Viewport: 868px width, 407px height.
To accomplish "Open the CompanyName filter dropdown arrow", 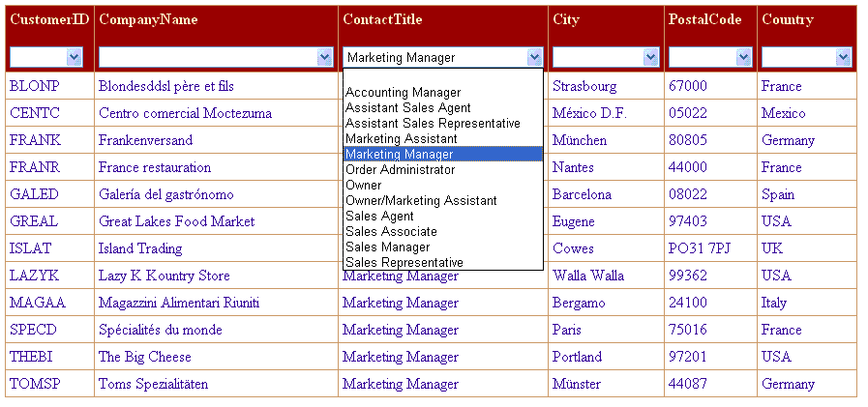I will coord(325,57).
